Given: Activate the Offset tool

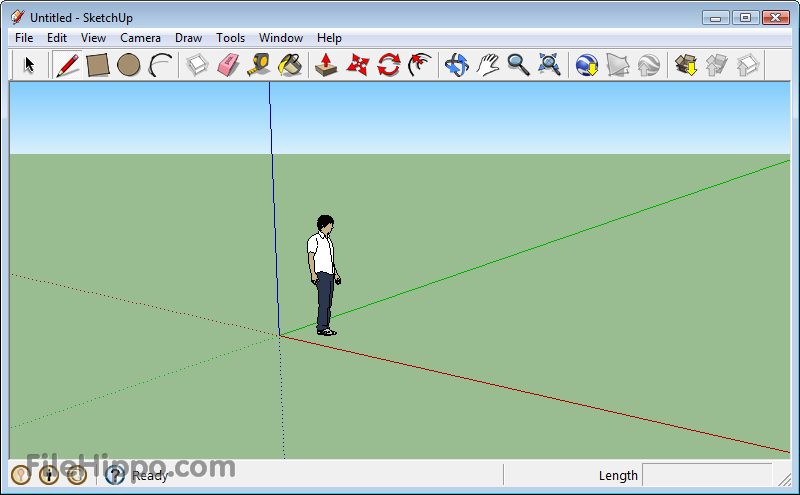Looking at the screenshot, I should click(419, 65).
